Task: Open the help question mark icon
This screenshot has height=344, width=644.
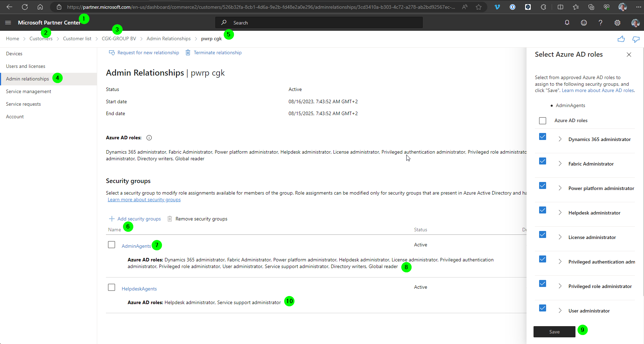Action: coord(600,23)
